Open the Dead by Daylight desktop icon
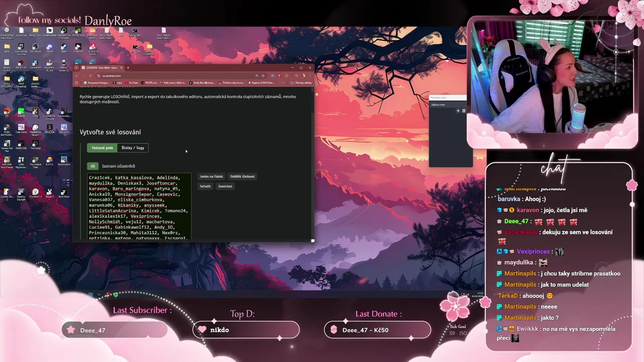644x362 pixels. pyautogui.click(x=21, y=194)
